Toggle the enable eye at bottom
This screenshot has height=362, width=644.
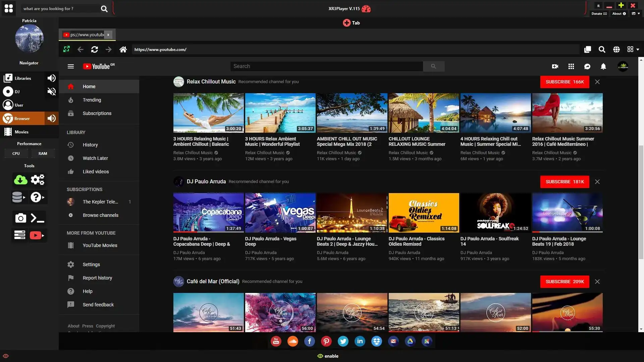(x=328, y=356)
